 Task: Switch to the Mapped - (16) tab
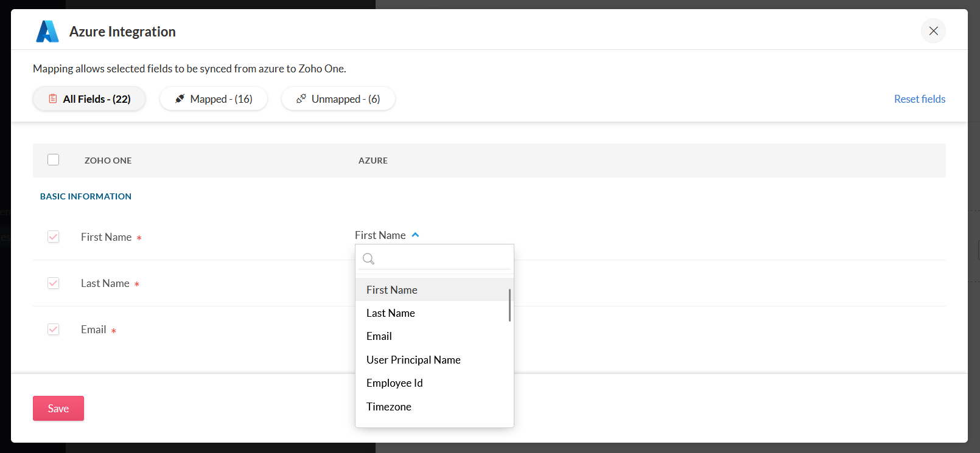pyautogui.click(x=214, y=99)
